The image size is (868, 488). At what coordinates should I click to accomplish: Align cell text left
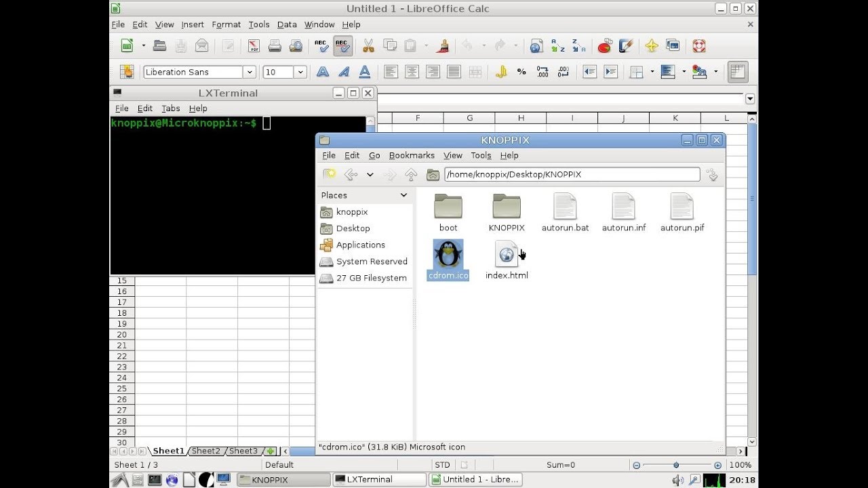click(x=391, y=72)
